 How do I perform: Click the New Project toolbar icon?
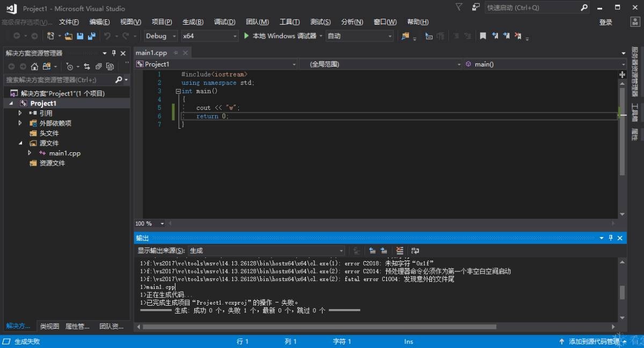(50, 36)
